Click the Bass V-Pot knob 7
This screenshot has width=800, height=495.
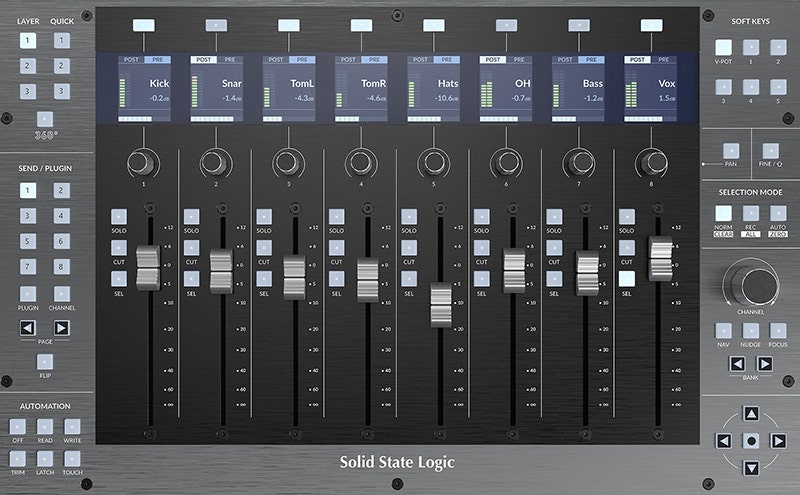pos(578,163)
